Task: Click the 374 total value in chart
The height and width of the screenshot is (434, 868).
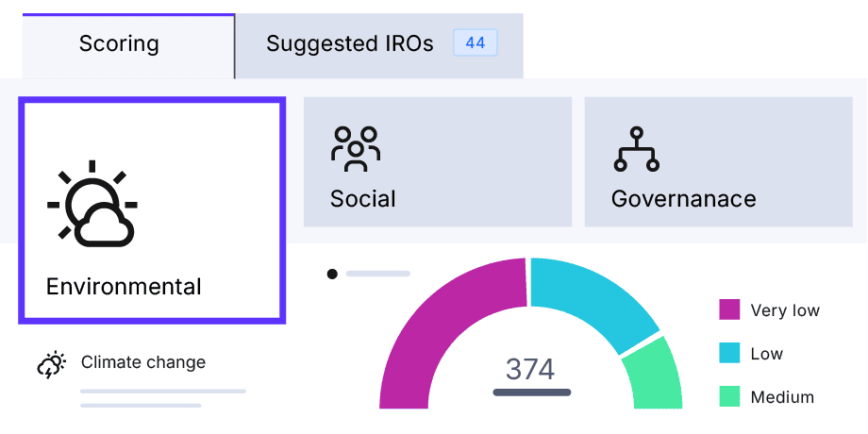Action: [530, 369]
